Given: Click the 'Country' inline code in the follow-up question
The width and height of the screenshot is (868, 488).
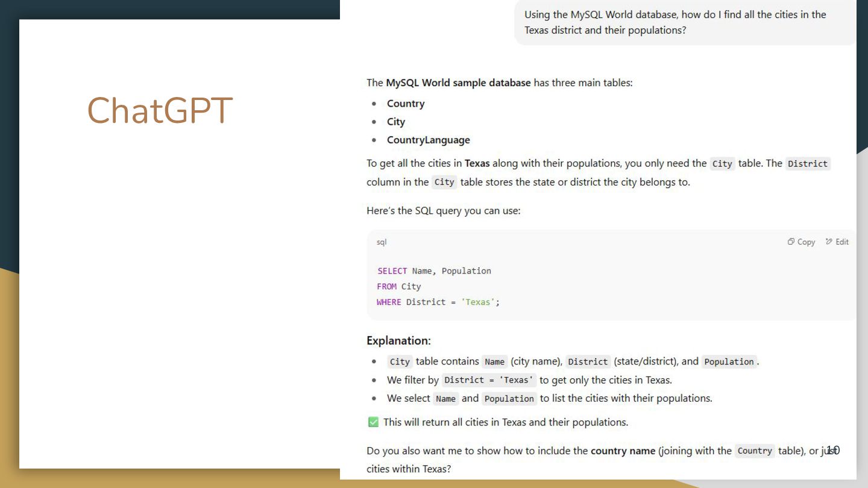Looking at the screenshot, I should click(x=755, y=451).
